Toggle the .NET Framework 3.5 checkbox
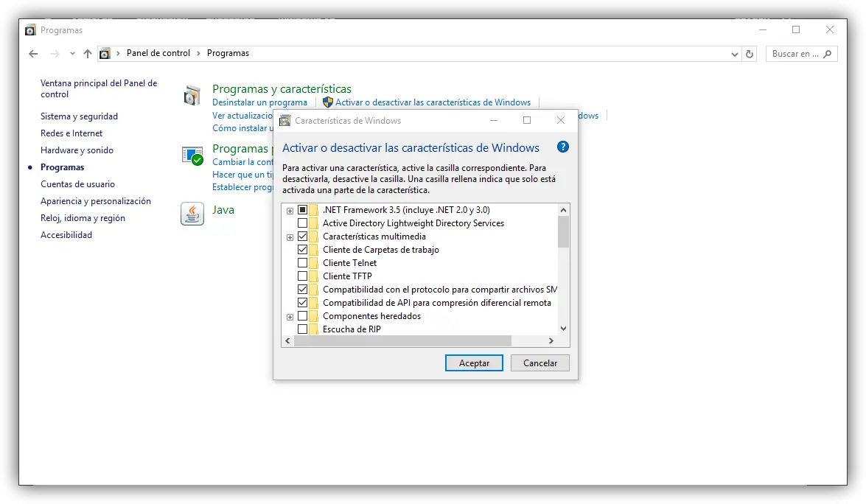 (x=303, y=210)
